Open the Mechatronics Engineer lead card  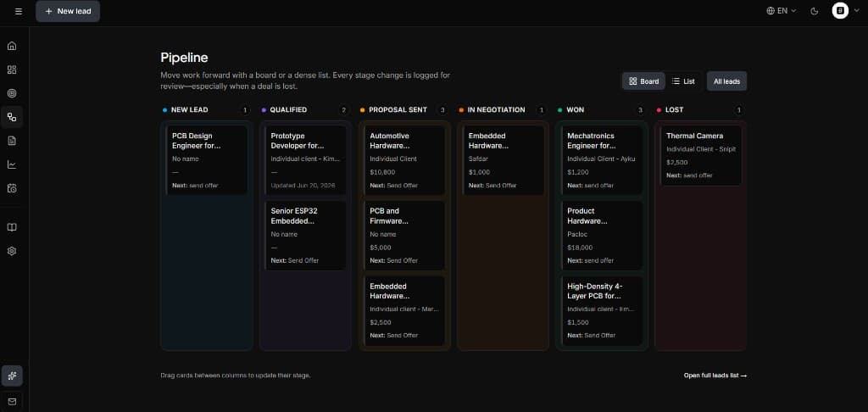602,160
